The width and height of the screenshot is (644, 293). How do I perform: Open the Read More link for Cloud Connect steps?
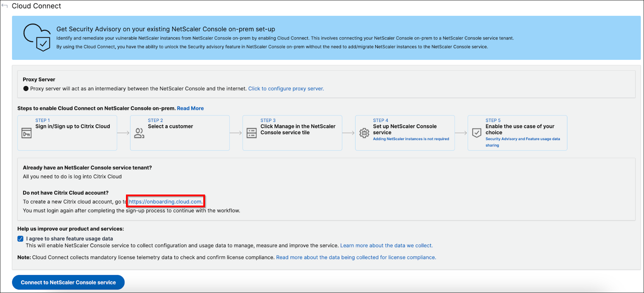click(x=190, y=108)
